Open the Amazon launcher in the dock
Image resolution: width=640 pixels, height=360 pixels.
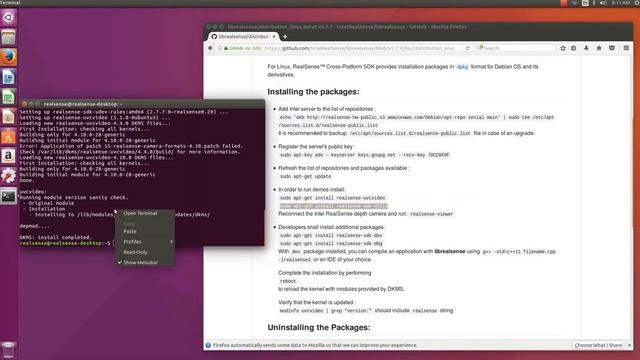pyautogui.click(x=9, y=156)
